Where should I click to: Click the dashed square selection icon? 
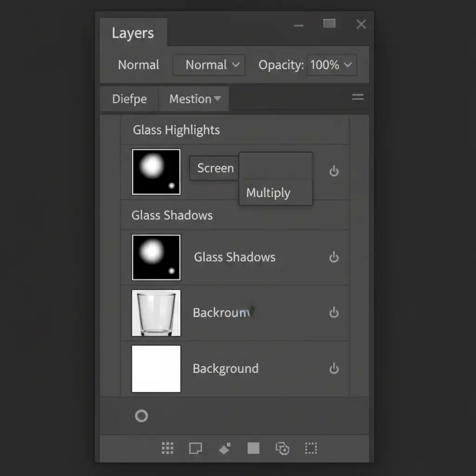(311, 448)
